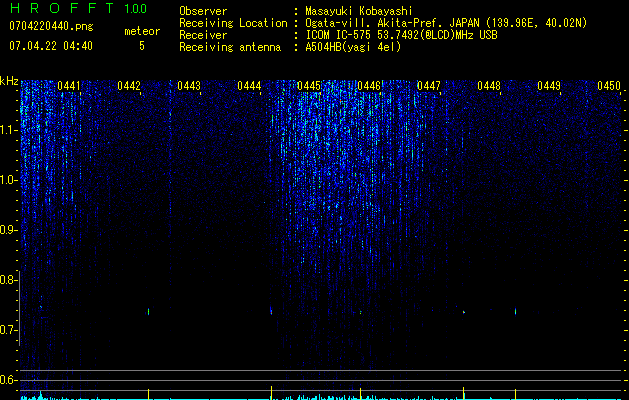The height and width of the screenshot is (400, 629).
Task: Click the meteor count value 5
Action: point(142,46)
